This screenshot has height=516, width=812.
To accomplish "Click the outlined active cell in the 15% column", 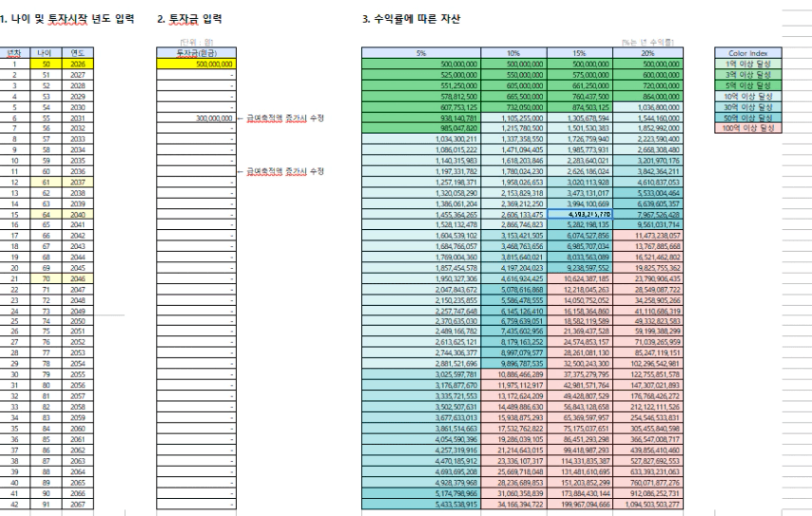I will point(580,214).
